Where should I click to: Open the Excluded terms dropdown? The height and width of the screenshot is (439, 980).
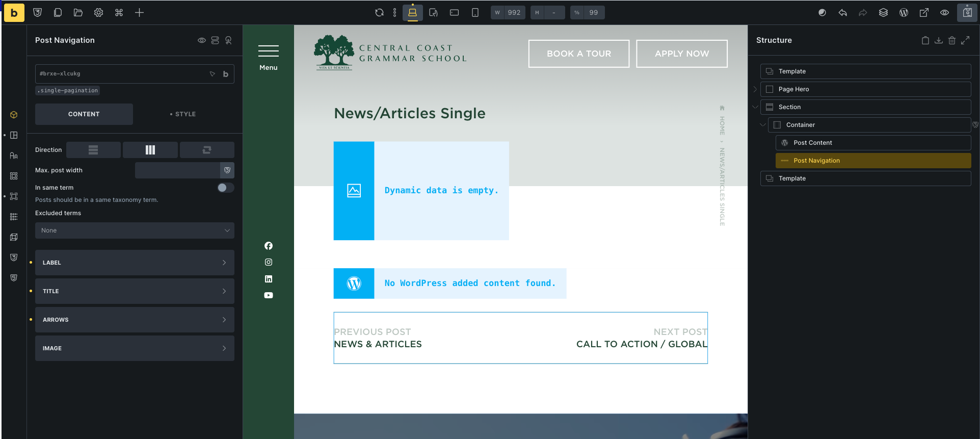(x=135, y=230)
